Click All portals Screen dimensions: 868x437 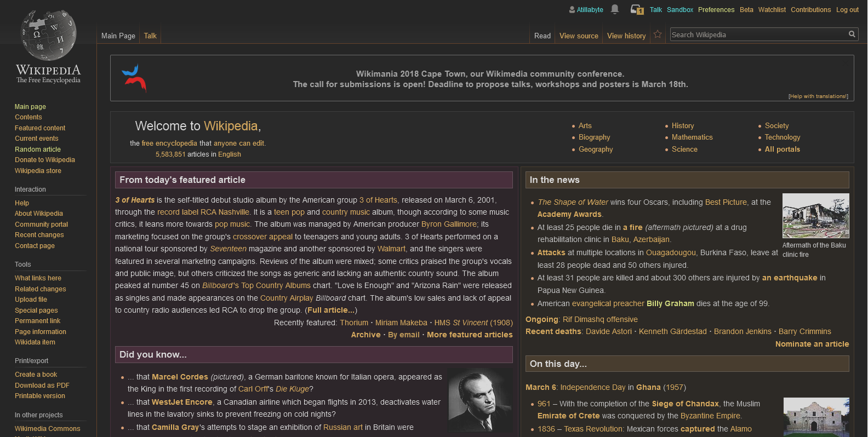click(x=783, y=150)
